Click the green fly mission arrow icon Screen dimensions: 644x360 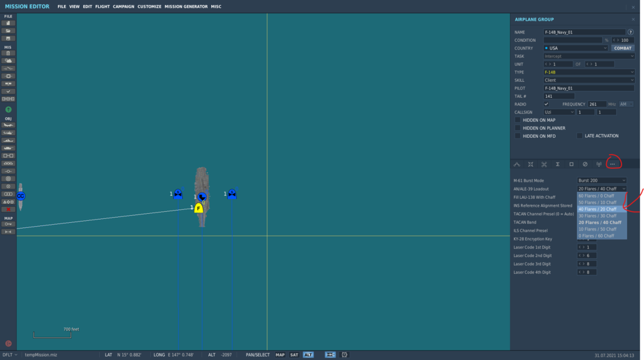tap(8, 109)
